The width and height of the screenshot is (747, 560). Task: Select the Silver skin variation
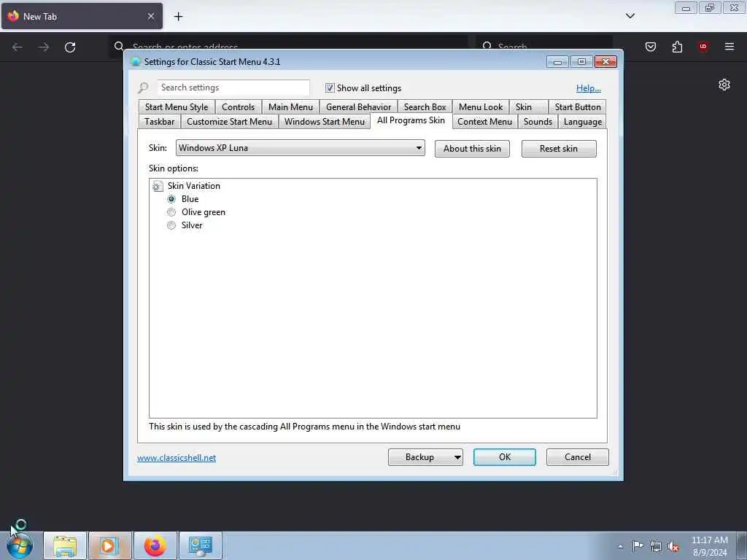171,225
